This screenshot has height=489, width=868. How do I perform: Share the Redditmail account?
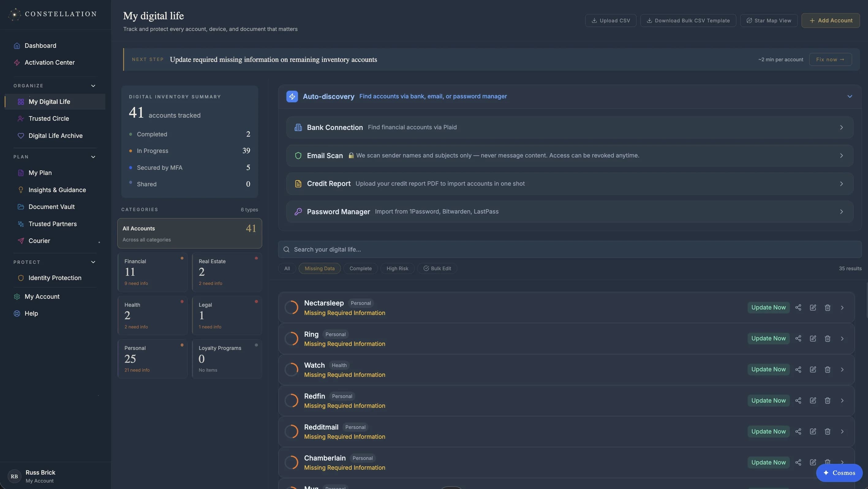point(798,431)
